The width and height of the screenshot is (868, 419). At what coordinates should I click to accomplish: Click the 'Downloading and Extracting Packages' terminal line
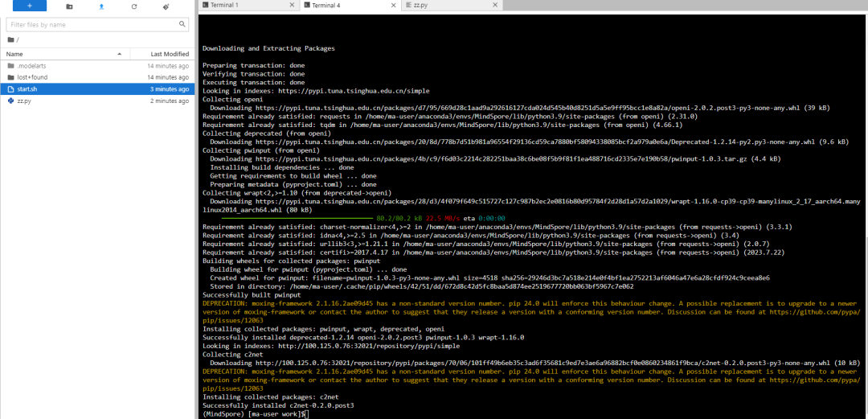pyautogui.click(x=268, y=48)
